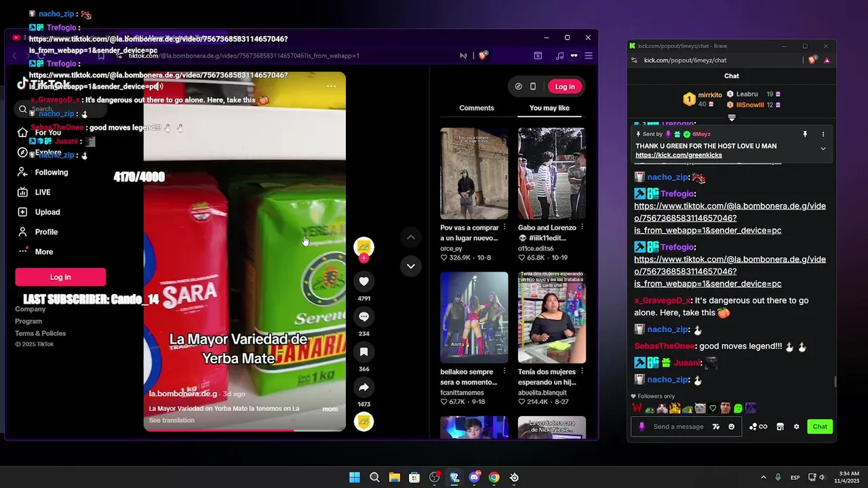This screenshot has height=488, width=868.
Task: Open bellakeo siempre video thumbnail
Action: click(x=474, y=317)
